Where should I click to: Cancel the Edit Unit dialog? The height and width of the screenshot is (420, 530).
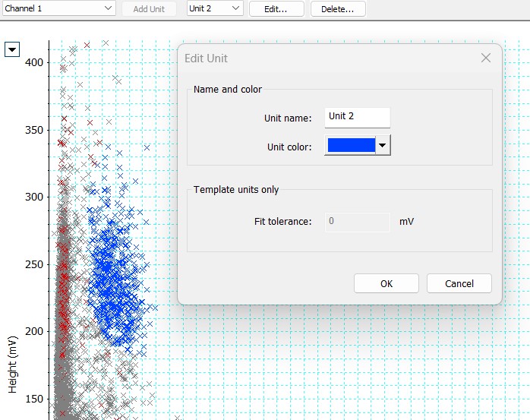pos(459,283)
